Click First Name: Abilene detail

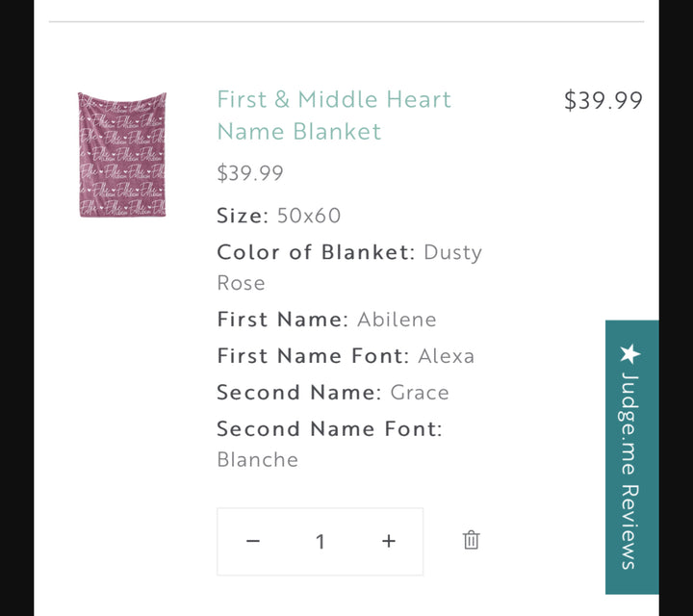click(326, 320)
